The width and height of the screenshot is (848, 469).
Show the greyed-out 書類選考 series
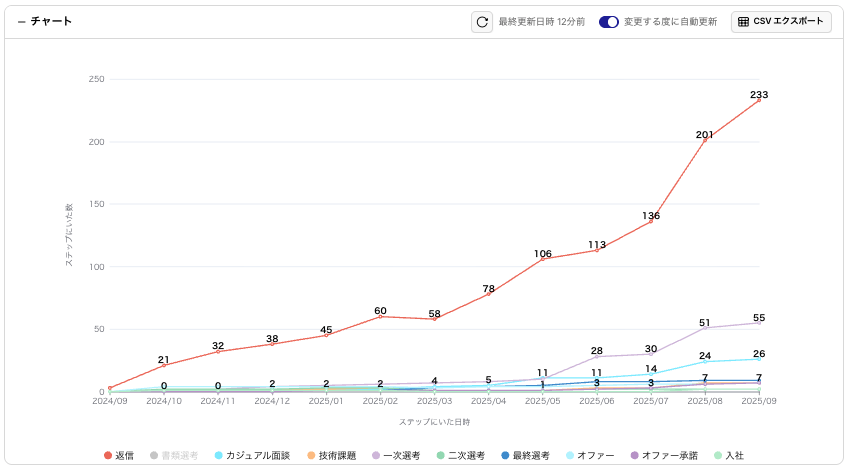pos(173,455)
